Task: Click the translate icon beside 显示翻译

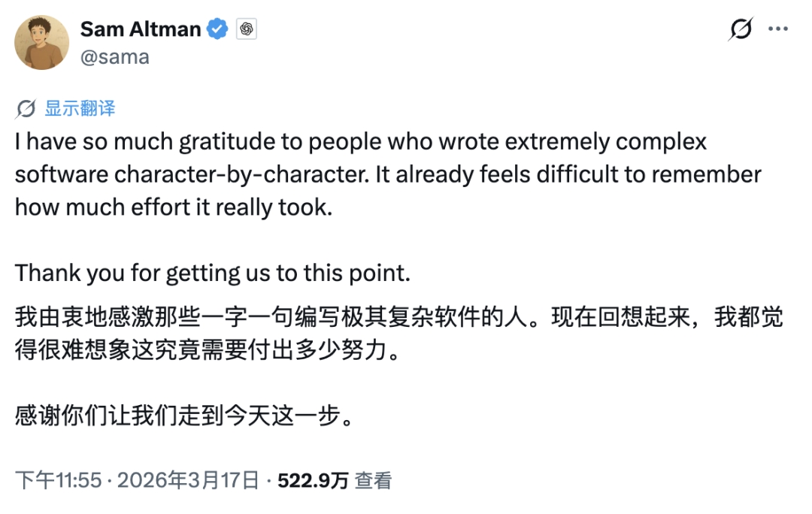Action: (26, 108)
